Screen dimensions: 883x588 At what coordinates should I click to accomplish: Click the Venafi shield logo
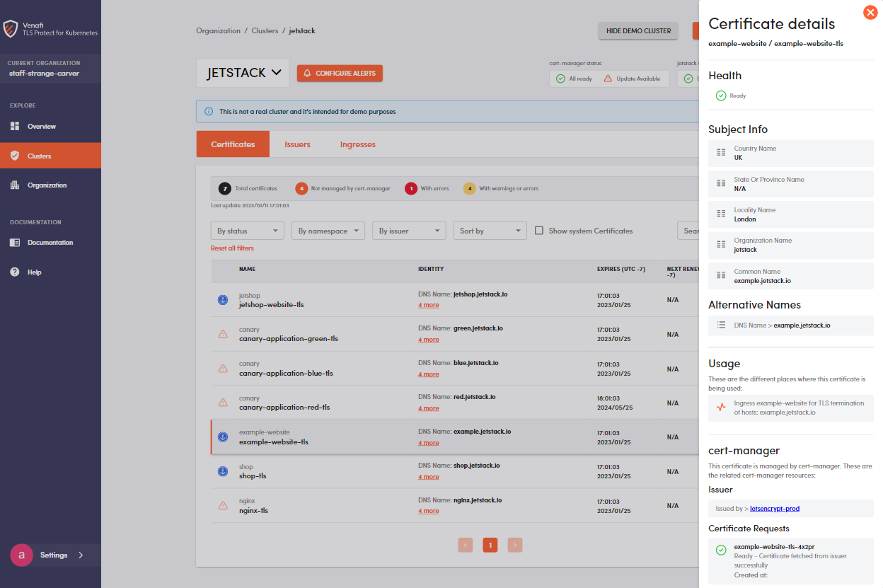[x=11, y=29]
